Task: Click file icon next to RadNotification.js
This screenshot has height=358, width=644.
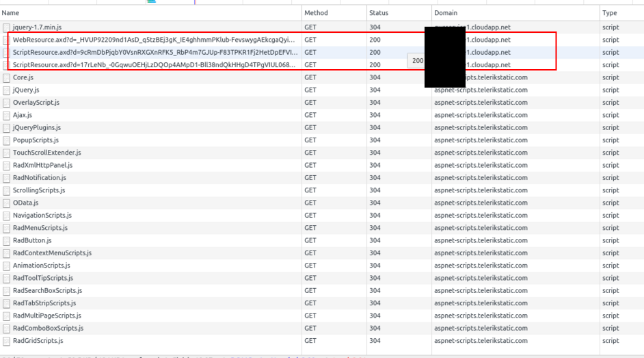Action: [6, 178]
